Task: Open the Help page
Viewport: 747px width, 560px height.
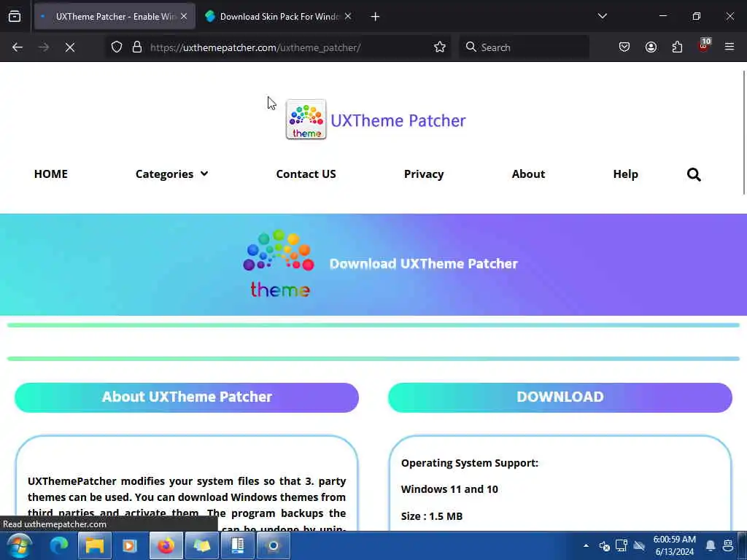Action: [x=625, y=174]
